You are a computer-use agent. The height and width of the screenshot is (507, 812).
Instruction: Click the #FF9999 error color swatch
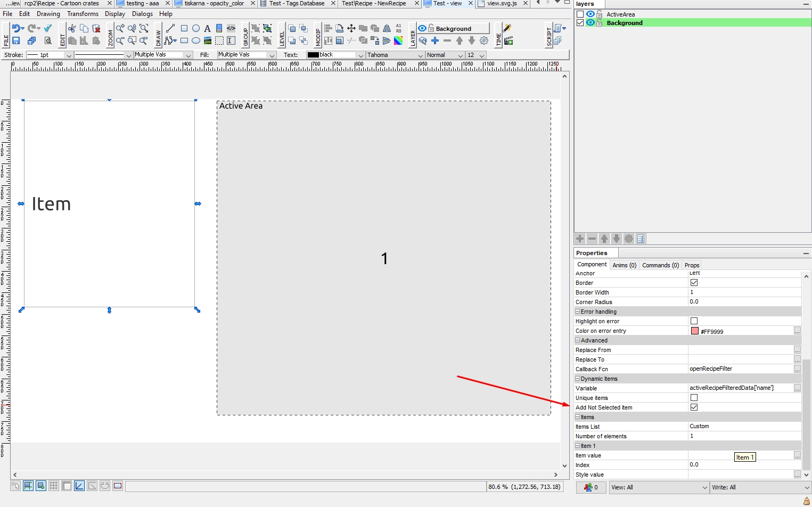pos(695,331)
